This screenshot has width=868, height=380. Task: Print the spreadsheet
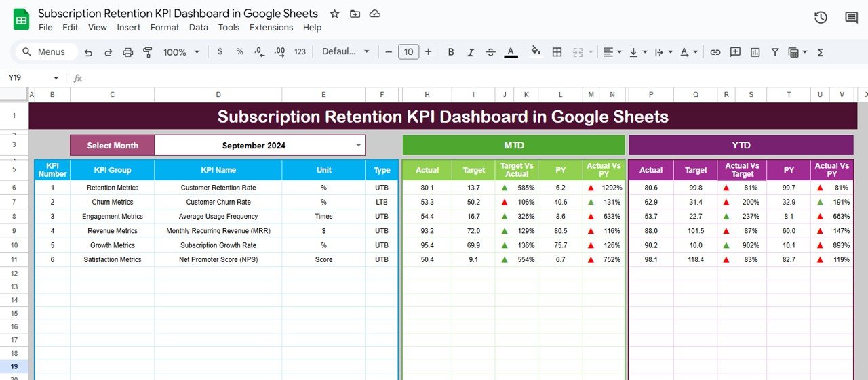(127, 52)
